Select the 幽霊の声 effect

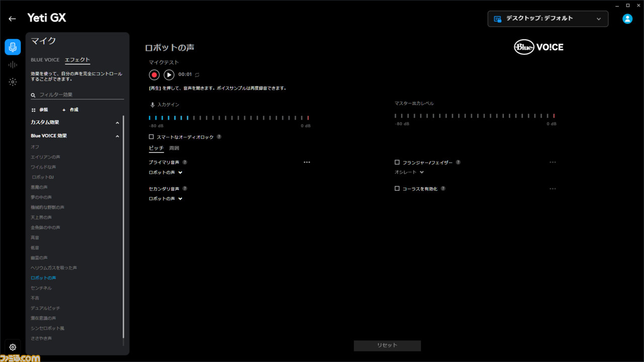[39, 258]
